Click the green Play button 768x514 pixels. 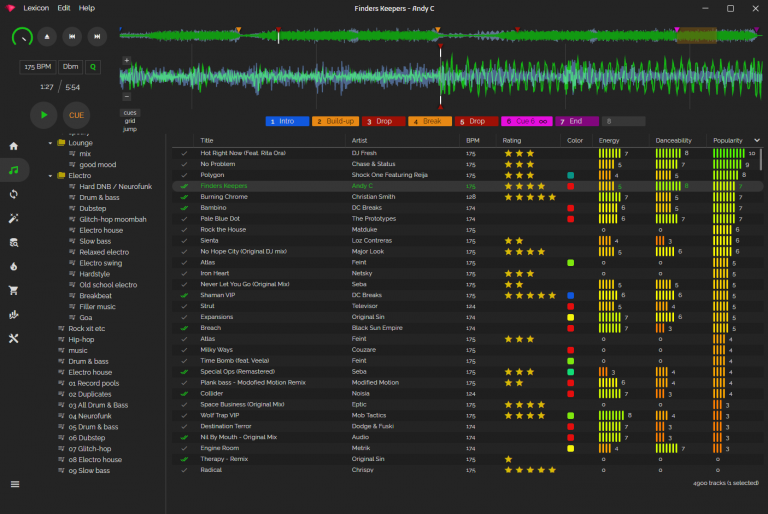click(43, 115)
